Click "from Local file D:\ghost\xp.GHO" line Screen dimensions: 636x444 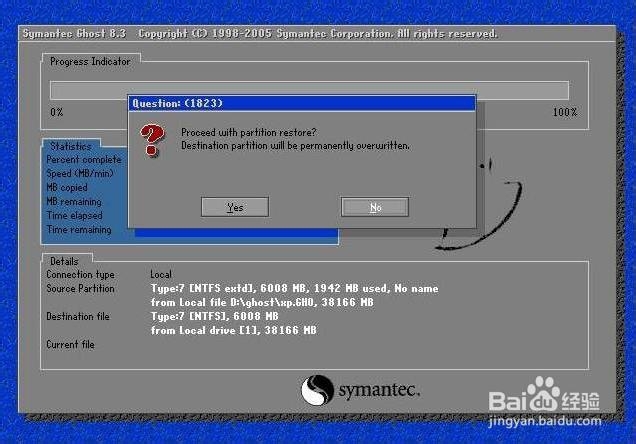click(262, 302)
